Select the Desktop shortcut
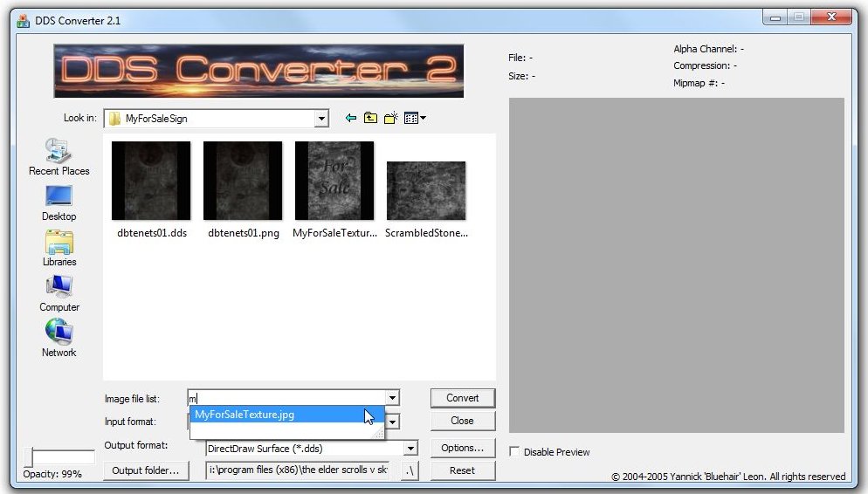868x494 pixels. [59, 203]
